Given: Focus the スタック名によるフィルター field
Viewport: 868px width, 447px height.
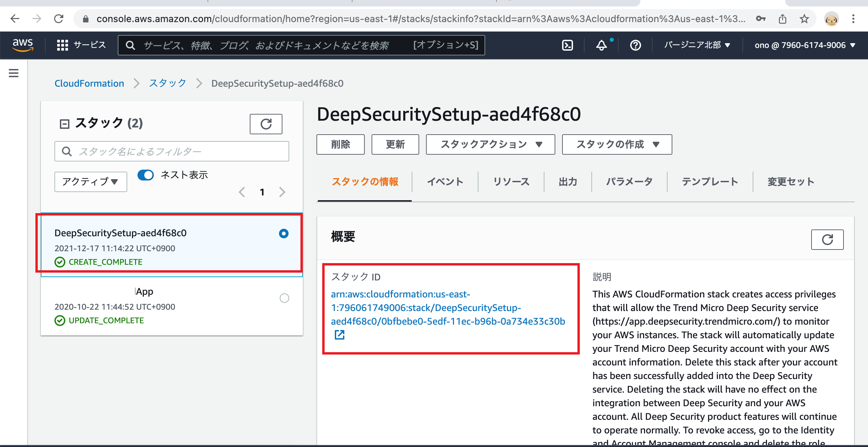Looking at the screenshot, I should pyautogui.click(x=172, y=151).
